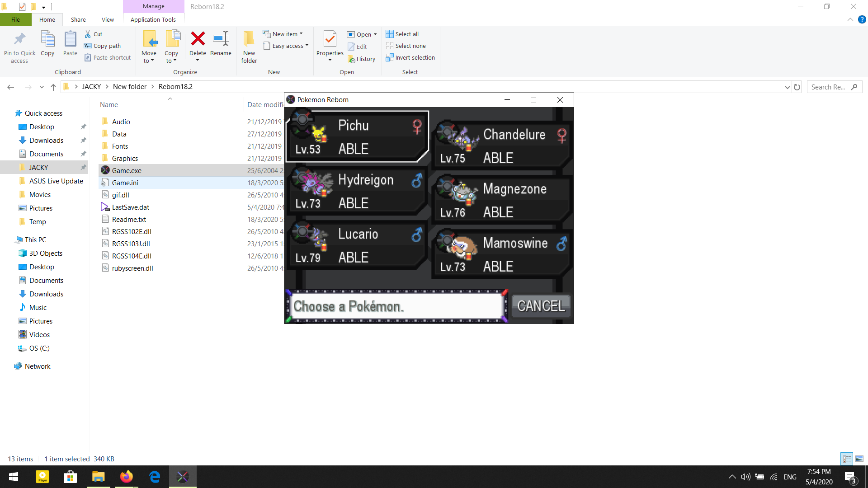Click Invert selection option
Image resolution: width=868 pixels, height=488 pixels.
[x=410, y=57]
